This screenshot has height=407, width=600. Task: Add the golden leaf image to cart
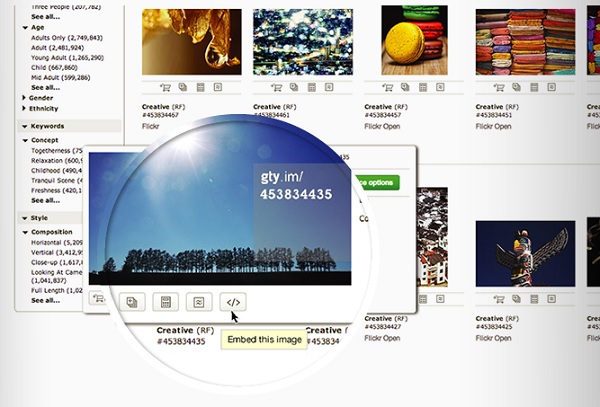click(165, 88)
